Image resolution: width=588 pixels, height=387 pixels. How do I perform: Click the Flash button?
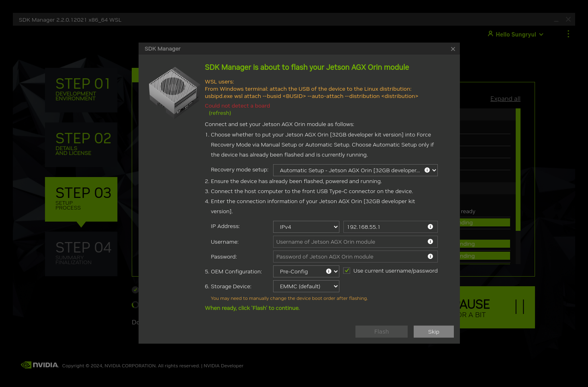click(382, 332)
